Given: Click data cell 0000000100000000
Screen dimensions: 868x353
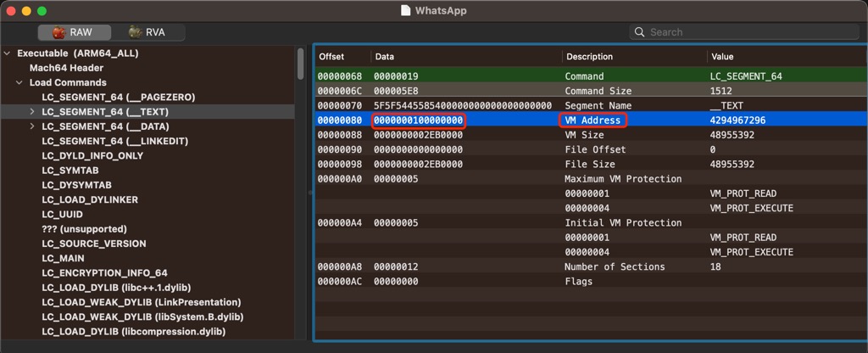Looking at the screenshot, I should point(419,120).
